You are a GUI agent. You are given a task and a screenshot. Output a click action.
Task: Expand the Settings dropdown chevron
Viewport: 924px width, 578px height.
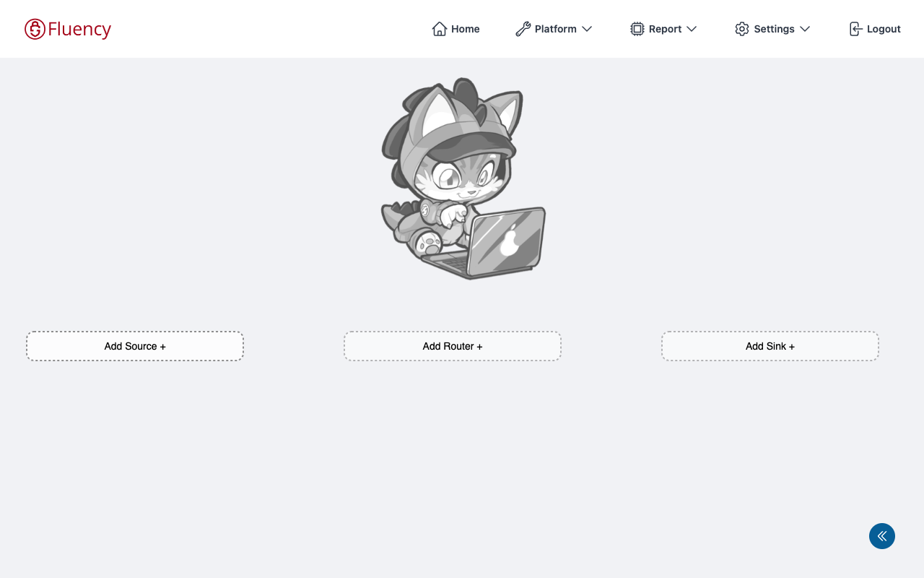(805, 29)
